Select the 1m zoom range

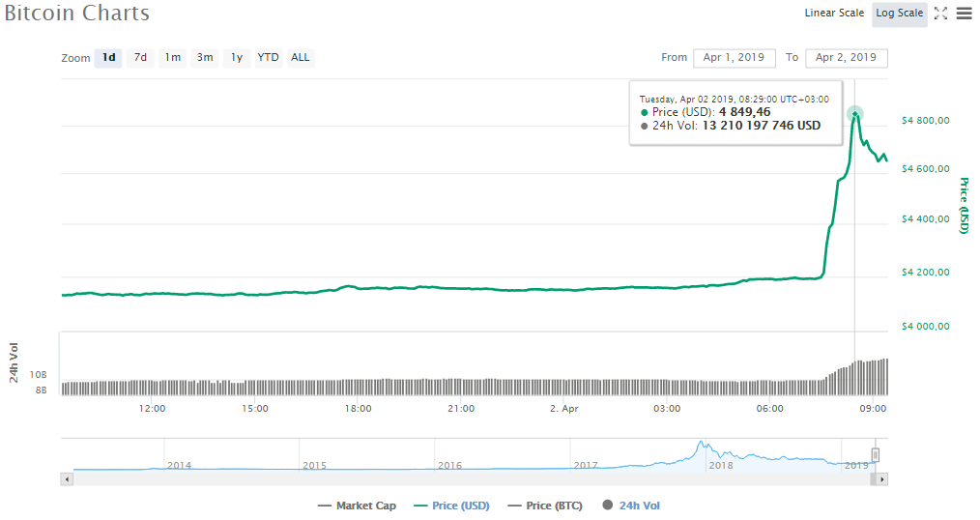pyautogui.click(x=172, y=58)
